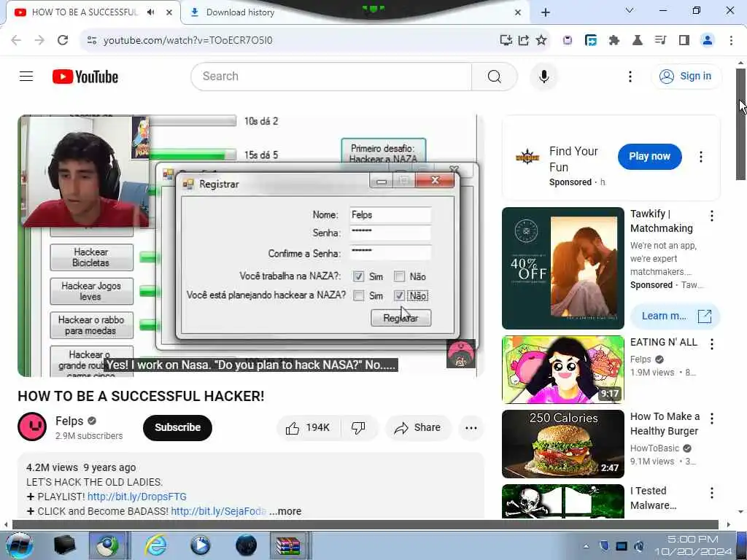This screenshot has height=560, width=747.
Task: Click Learn more on Tawkify ad
Action: pyautogui.click(x=675, y=316)
